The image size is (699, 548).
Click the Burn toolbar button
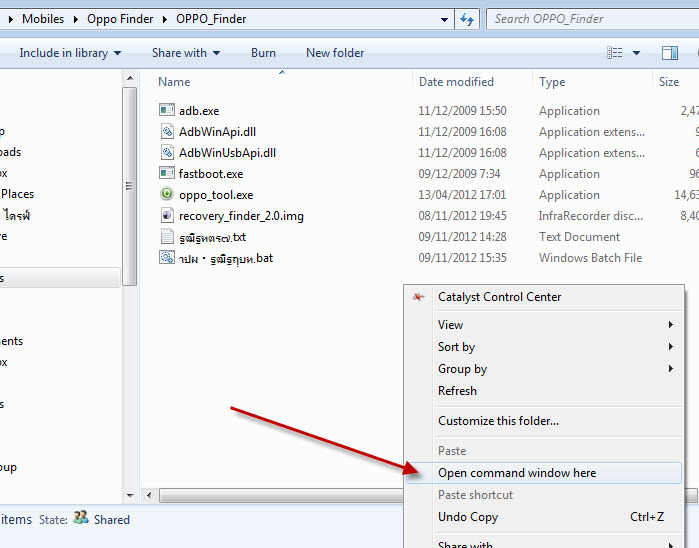[263, 53]
